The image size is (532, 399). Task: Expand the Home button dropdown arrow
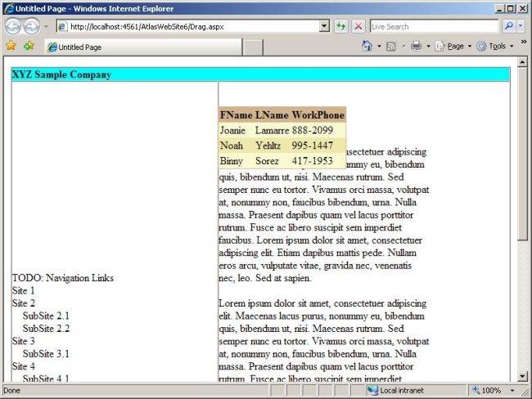coord(379,46)
